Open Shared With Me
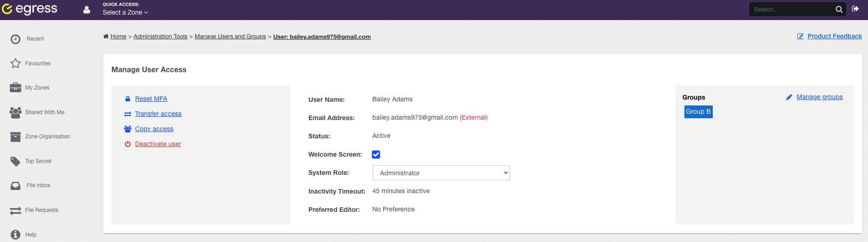The image size is (868, 242). 45,112
